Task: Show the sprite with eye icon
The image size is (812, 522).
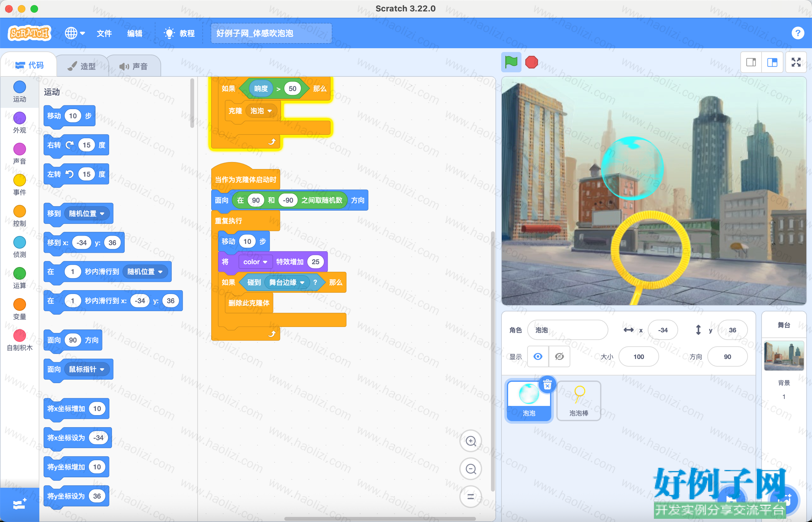Action: 538,356
